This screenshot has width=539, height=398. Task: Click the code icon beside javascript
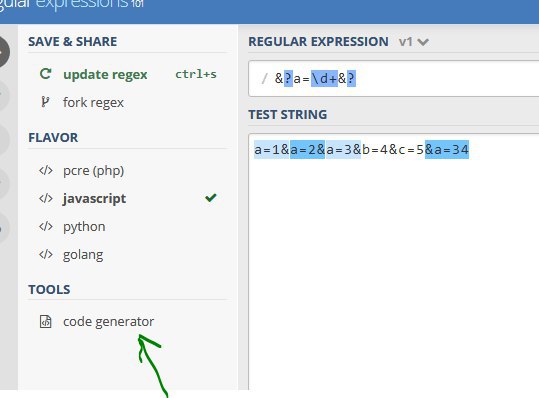tap(46, 198)
